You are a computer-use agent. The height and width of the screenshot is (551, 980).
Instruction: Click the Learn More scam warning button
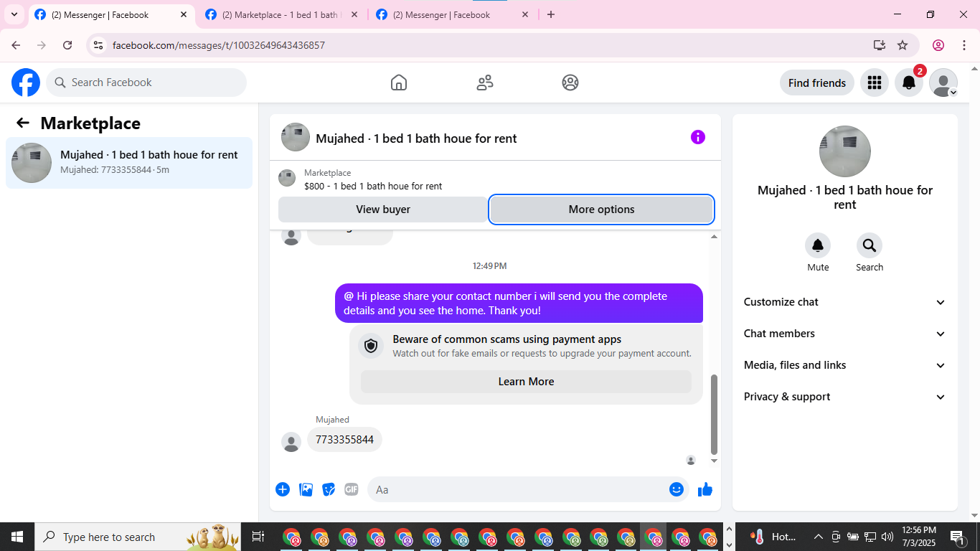pos(526,382)
